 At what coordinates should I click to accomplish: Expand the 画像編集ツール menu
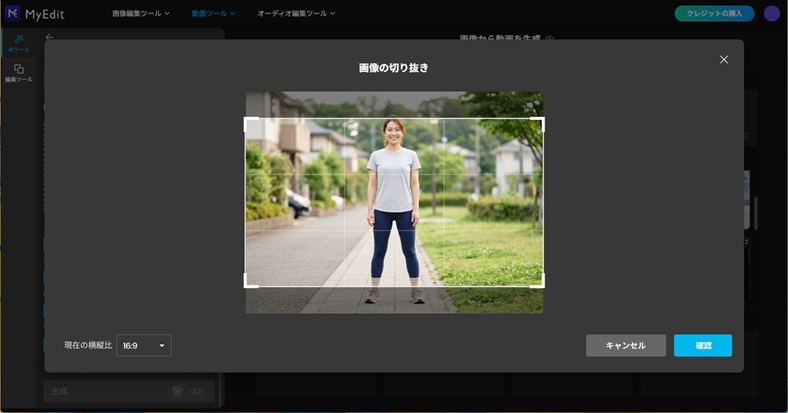141,13
